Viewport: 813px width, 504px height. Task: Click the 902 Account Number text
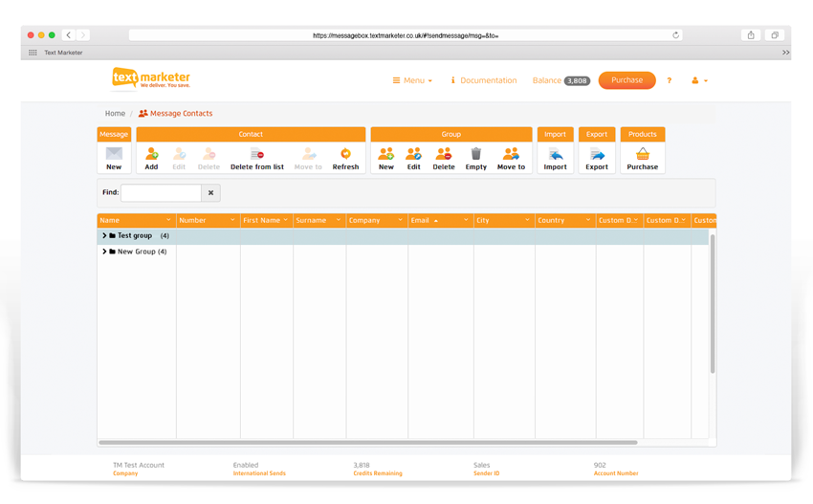615,469
